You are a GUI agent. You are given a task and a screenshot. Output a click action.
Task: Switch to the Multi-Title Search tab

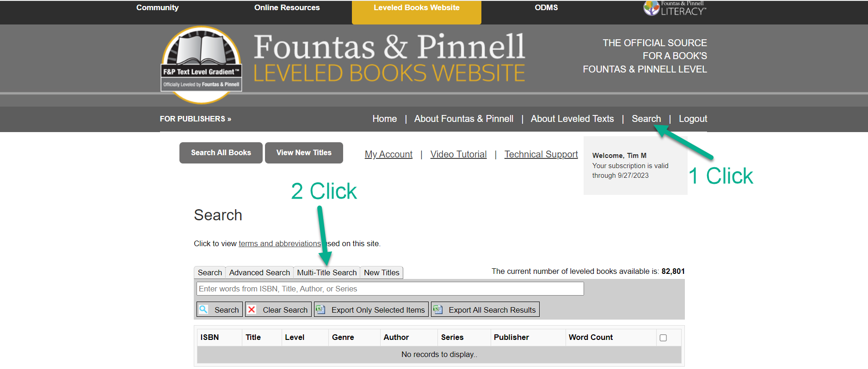326,272
